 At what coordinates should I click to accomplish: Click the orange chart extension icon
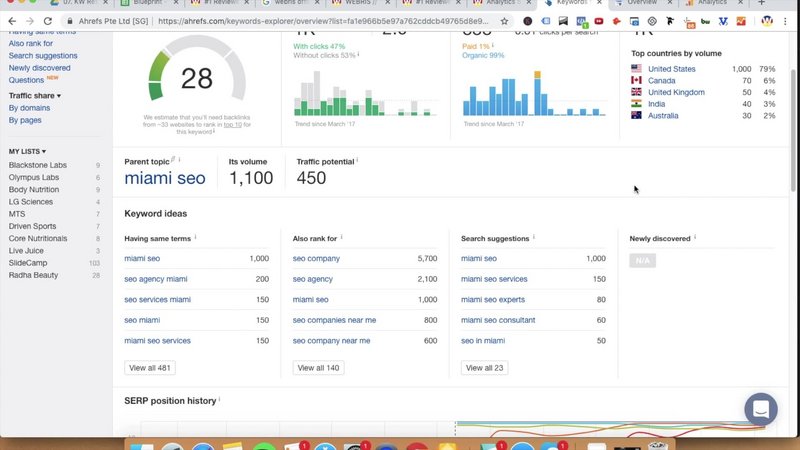741,21
